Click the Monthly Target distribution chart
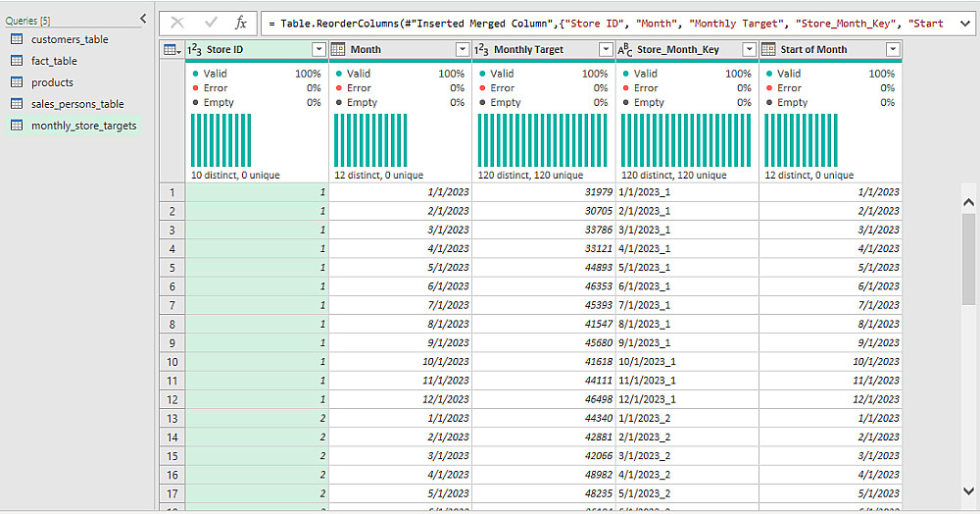This screenshot has height=514, width=980. [x=543, y=140]
